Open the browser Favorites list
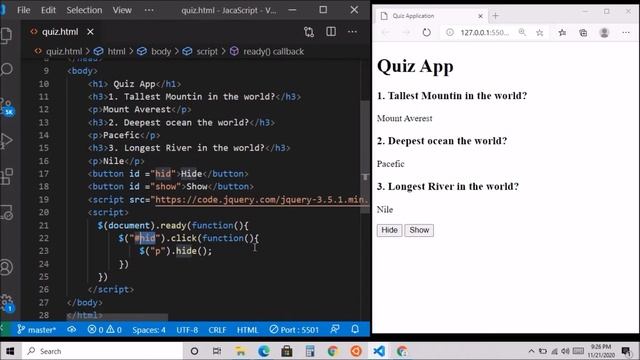The width and height of the screenshot is (640, 360). [562, 33]
